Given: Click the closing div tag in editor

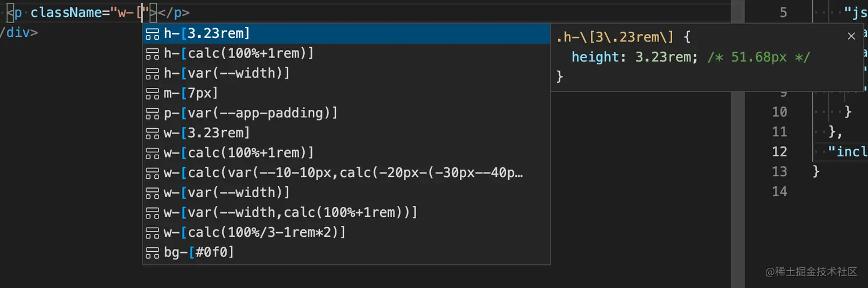Looking at the screenshot, I should point(20,32).
